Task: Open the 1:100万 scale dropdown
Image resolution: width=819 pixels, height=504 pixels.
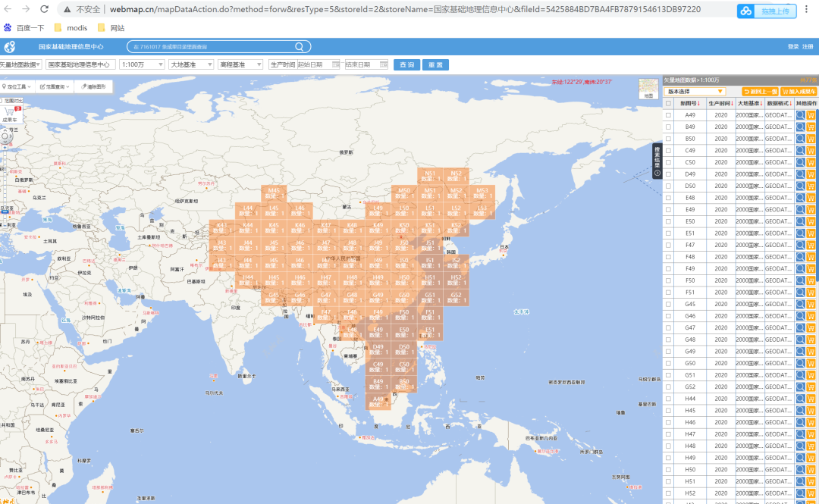Action: (142, 64)
